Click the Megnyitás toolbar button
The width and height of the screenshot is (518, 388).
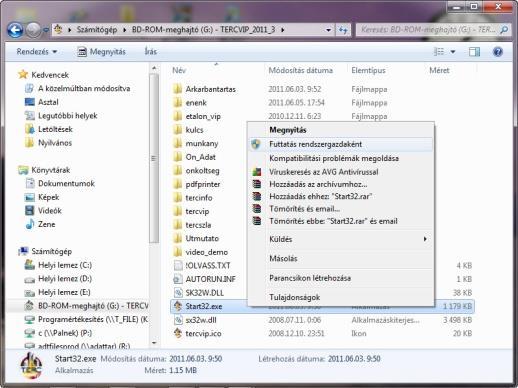tap(102, 52)
